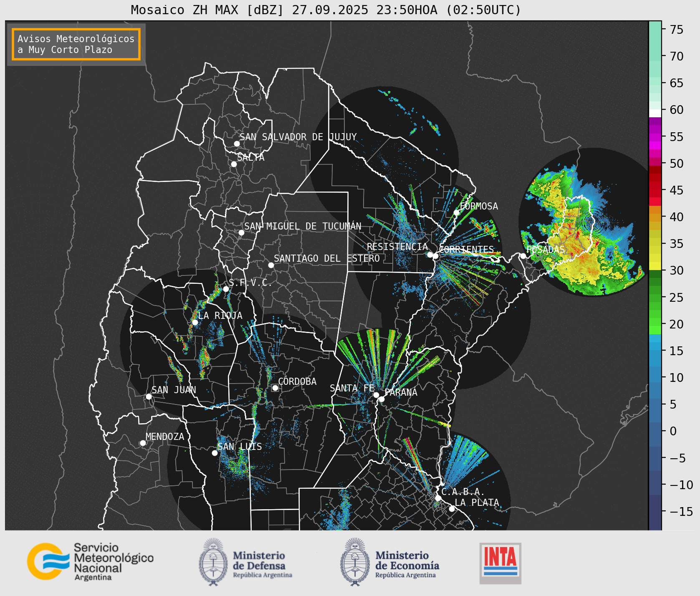Select the San Luis city marker
Viewport: 700px width, 596px height.
[215, 453]
